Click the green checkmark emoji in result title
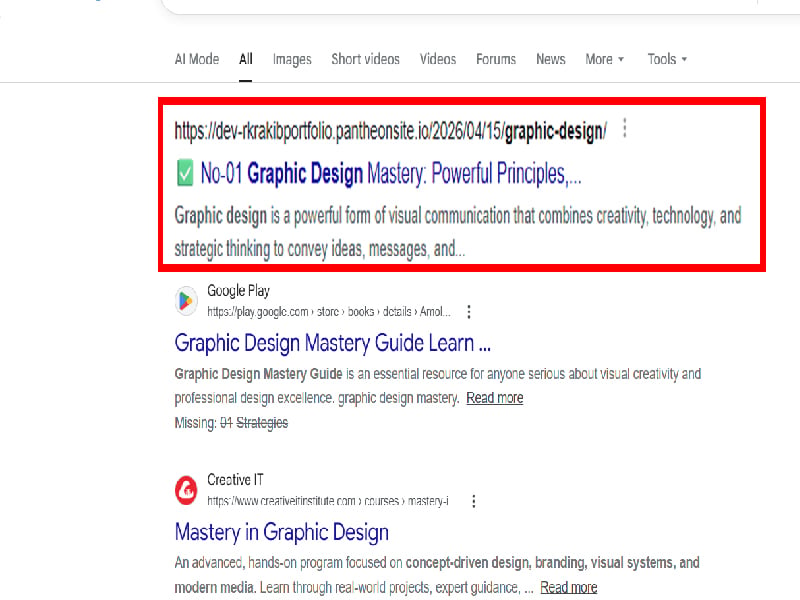The width and height of the screenshot is (800, 600). 185,173
